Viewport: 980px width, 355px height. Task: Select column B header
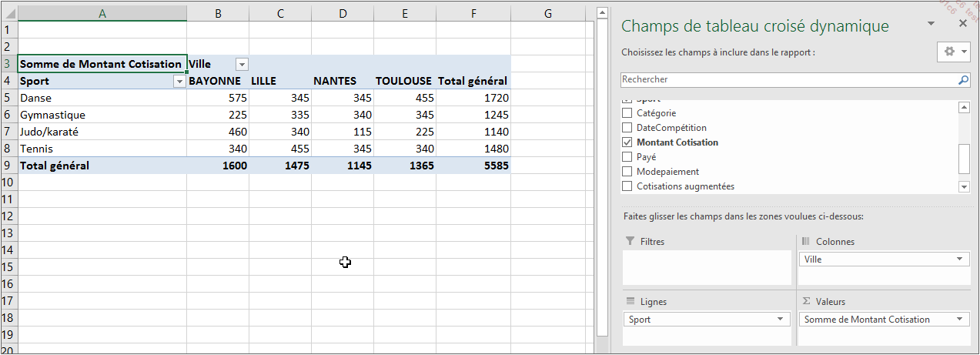coord(218,13)
